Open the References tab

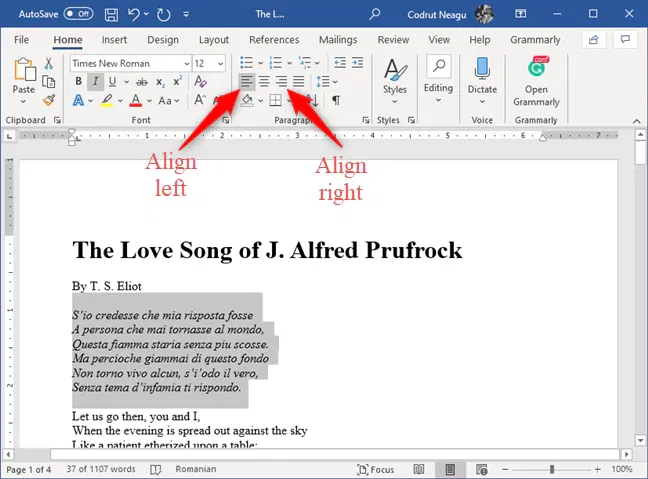click(x=274, y=40)
